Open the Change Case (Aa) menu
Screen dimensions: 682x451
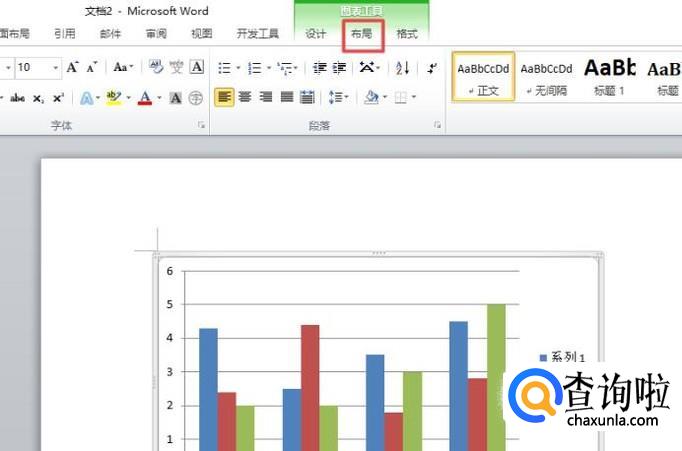(123, 67)
